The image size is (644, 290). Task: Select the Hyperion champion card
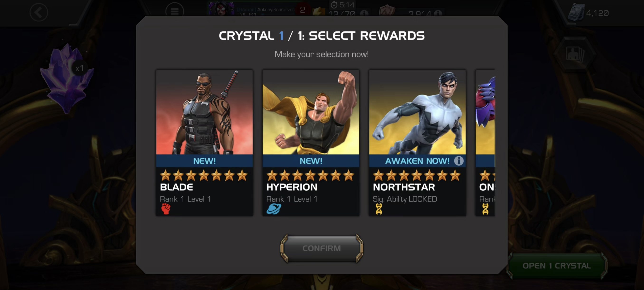pyautogui.click(x=311, y=143)
